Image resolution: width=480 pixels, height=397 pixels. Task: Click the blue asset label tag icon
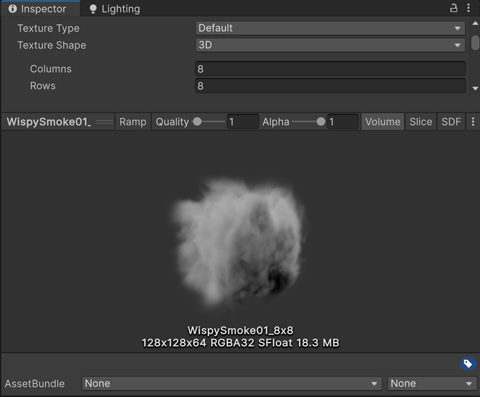pos(468,364)
